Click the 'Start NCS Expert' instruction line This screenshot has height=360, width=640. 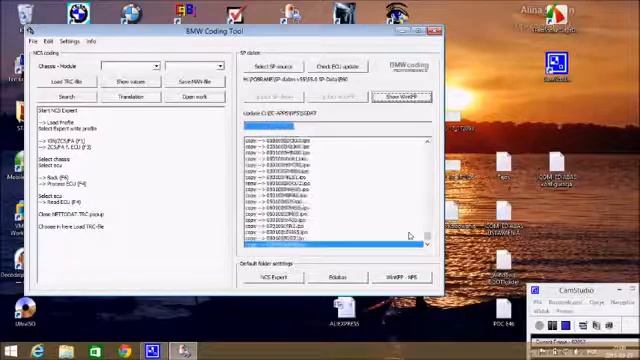click(x=58, y=111)
